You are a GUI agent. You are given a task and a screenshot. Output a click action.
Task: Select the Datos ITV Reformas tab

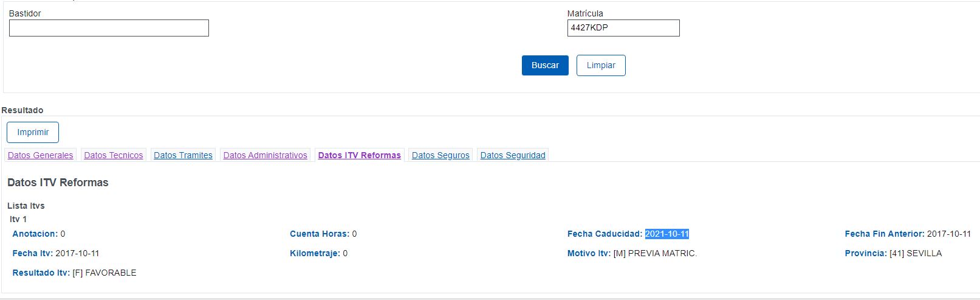point(359,155)
